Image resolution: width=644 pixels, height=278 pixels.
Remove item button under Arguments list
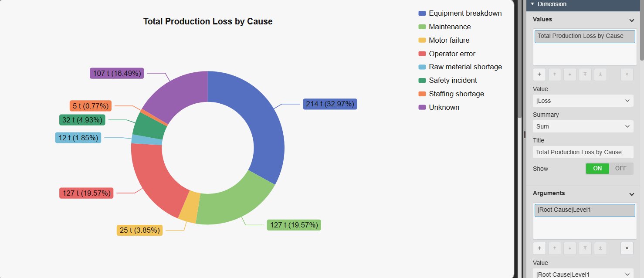627,248
